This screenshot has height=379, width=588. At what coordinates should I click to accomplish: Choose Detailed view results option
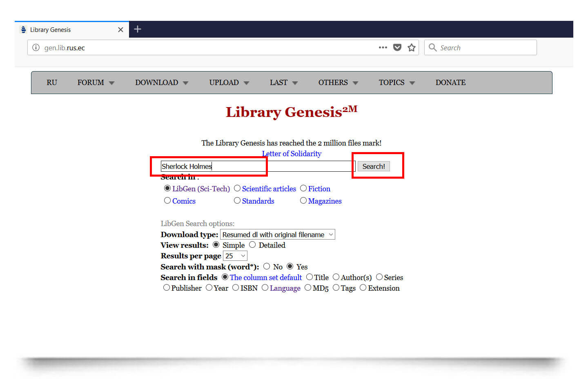point(252,245)
